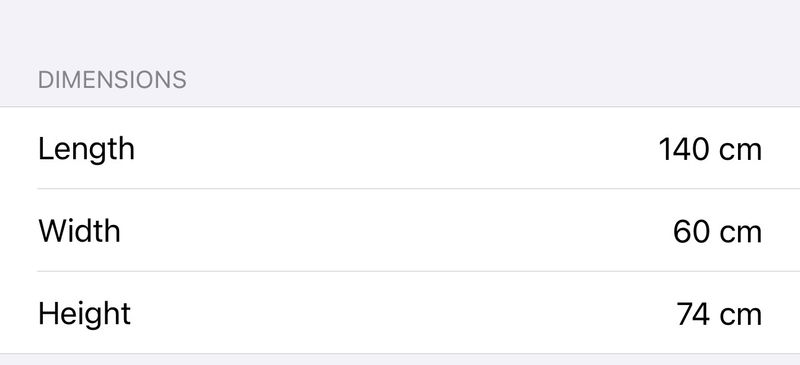
Task: Open the Height row
Action: tap(400, 312)
